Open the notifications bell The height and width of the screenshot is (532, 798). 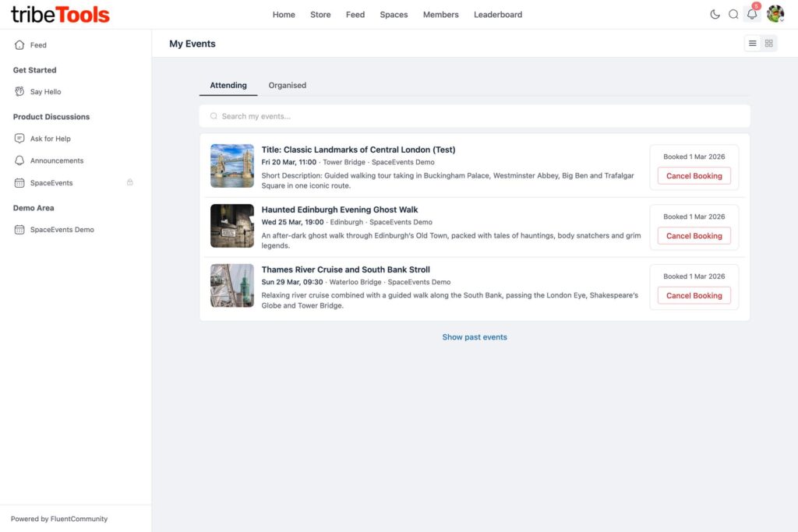[752, 14]
